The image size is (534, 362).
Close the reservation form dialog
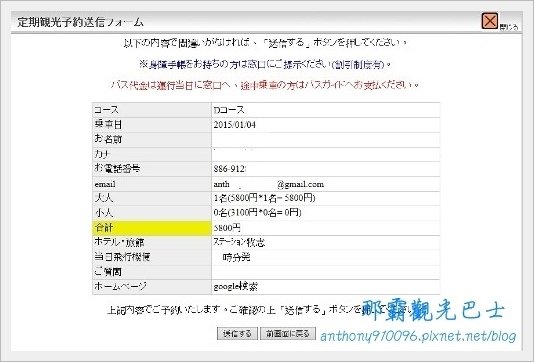pyautogui.click(x=490, y=21)
